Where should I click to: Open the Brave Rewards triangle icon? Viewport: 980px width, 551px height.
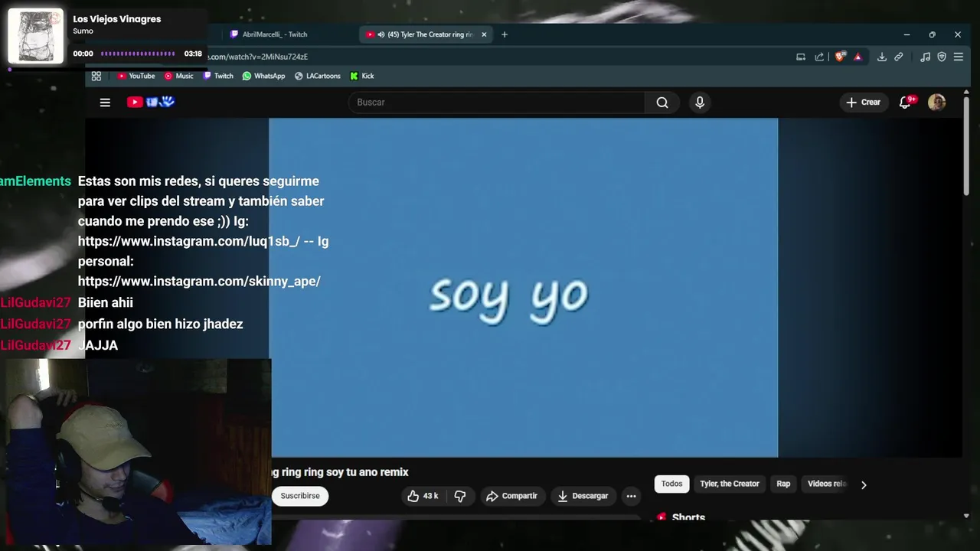(x=857, y=57)
